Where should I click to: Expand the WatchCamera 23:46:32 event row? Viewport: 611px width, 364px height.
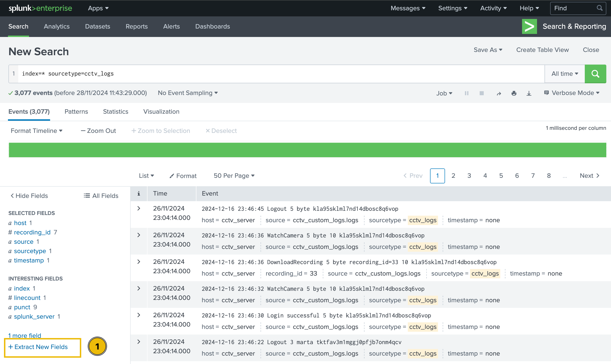pos(139,288)
